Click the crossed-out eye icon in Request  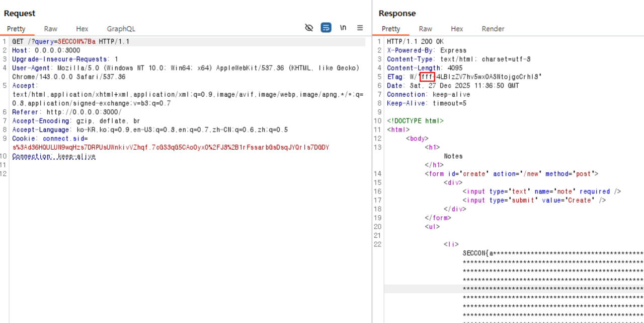(x=309, y=28)
